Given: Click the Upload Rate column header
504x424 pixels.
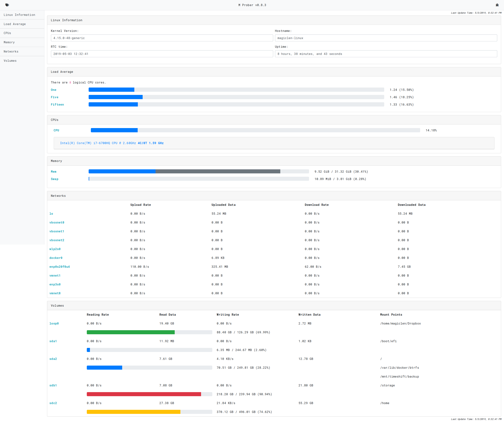Looking at the screenshot, I should pyautogui.click(x=141, y=205).
